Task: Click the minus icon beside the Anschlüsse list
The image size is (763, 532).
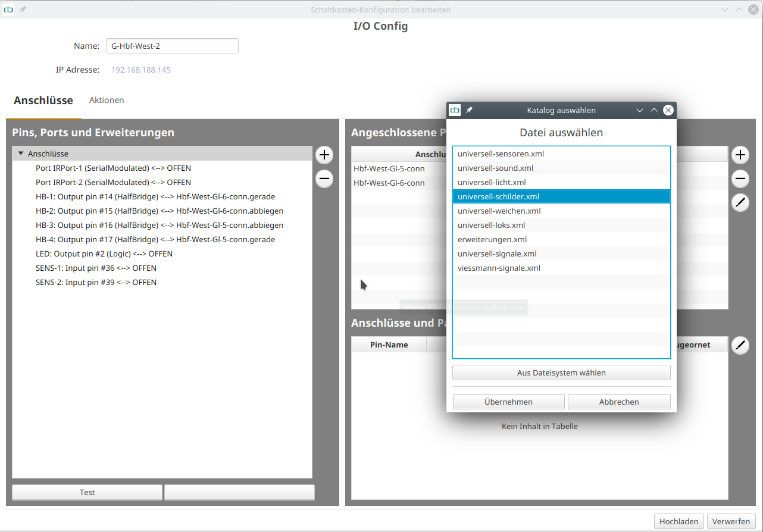Action: tap(324, 178)
